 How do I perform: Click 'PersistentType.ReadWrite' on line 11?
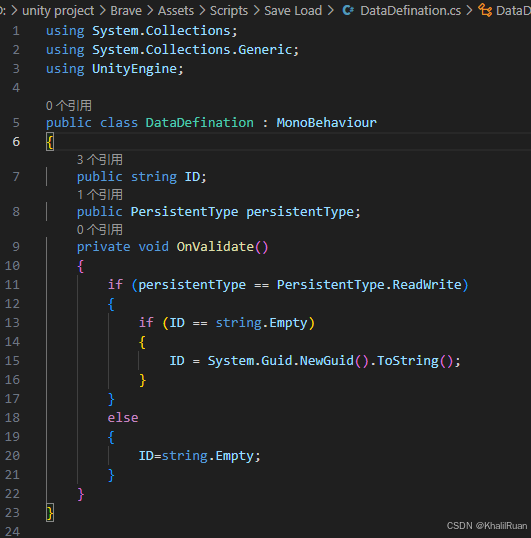(369, 285)
